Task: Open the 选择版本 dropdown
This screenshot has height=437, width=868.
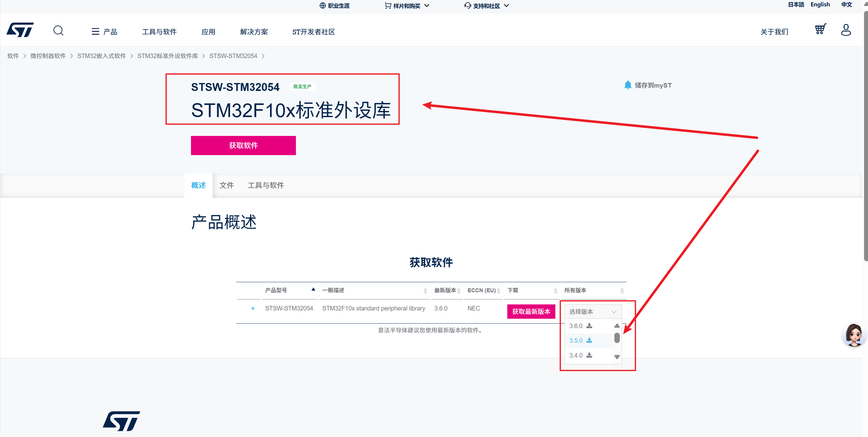Action: [x=593, y=312]
